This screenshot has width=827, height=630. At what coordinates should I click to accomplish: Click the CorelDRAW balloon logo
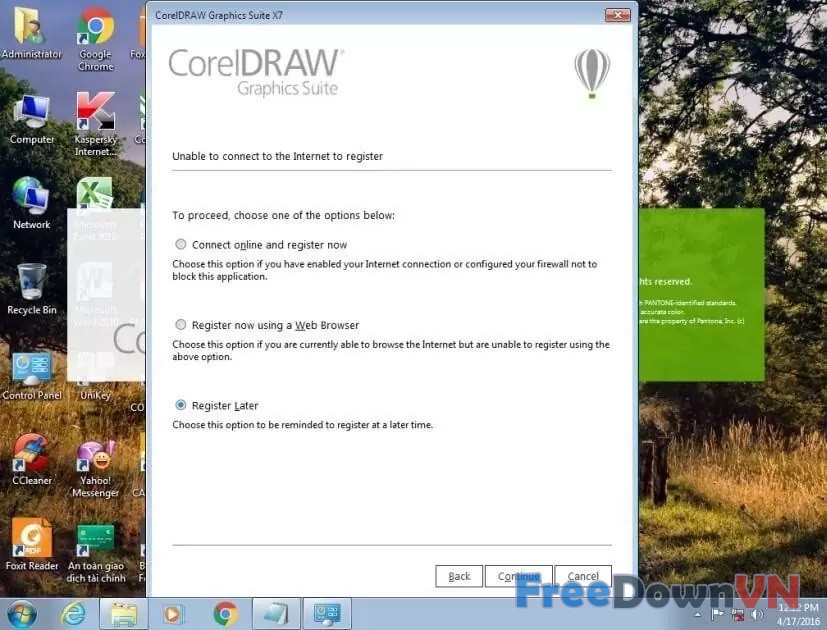coord(591,73)
